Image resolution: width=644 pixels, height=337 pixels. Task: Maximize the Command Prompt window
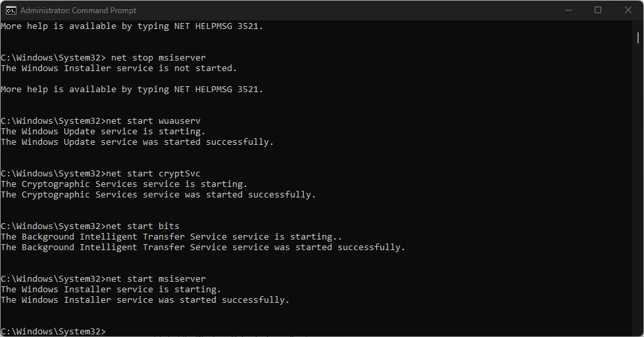597,10
